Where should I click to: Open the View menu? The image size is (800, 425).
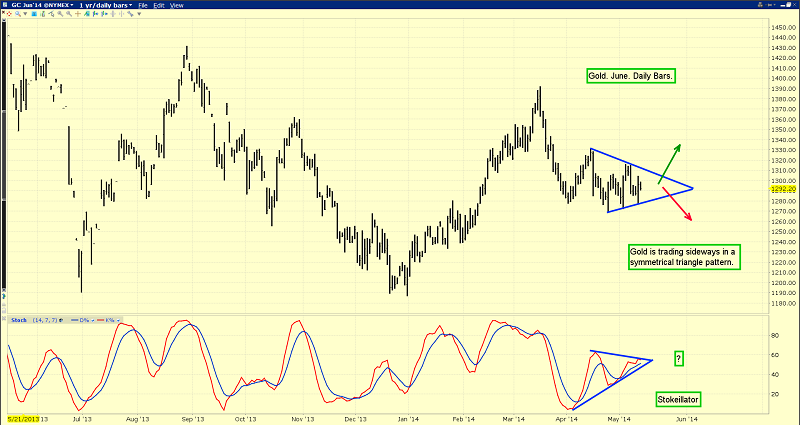[177, 5]
